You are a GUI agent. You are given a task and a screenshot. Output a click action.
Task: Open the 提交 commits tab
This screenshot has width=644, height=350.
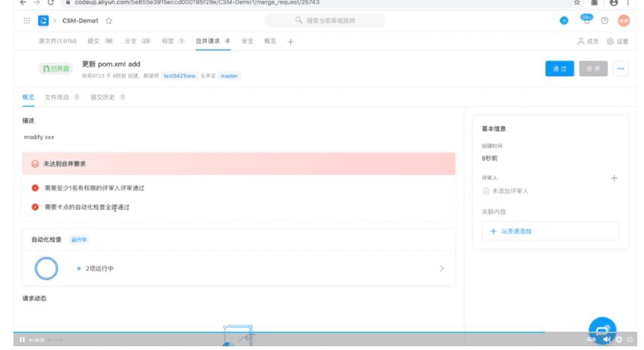pos(100,41)
